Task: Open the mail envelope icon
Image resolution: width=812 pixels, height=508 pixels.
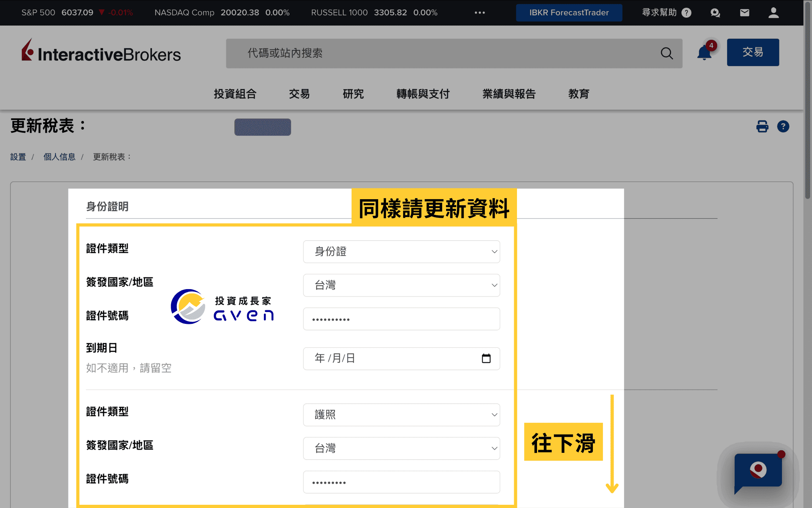Action: [x=744, y=13]
